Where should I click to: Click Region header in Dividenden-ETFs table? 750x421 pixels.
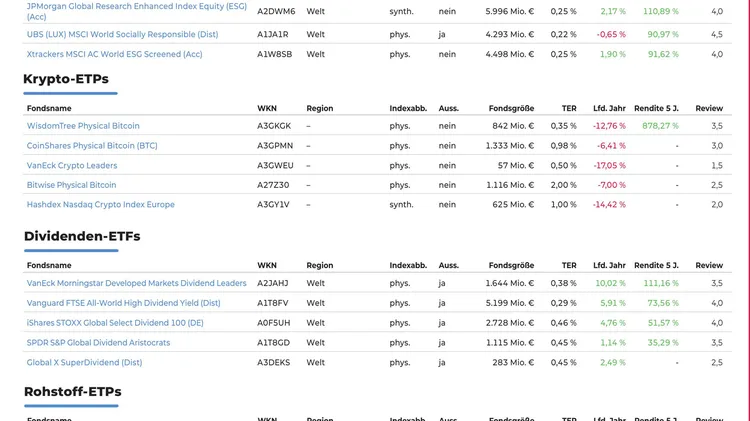pos(320,265)
